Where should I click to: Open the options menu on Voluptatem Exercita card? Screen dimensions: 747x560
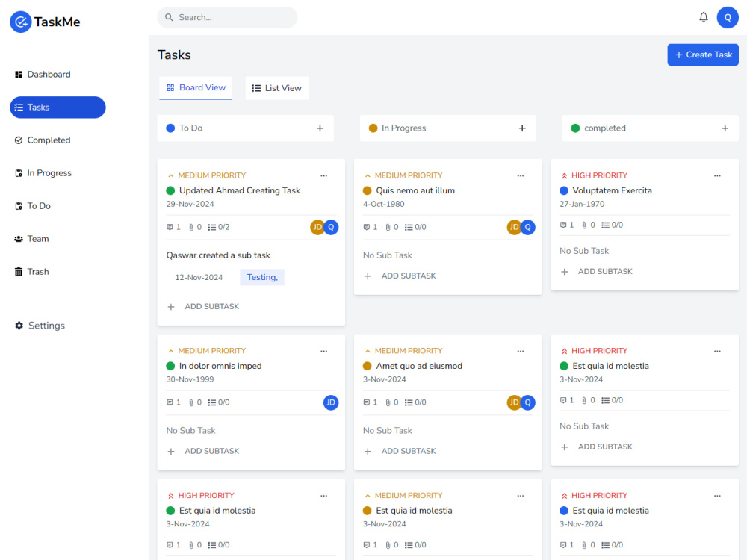click(717, 175)
